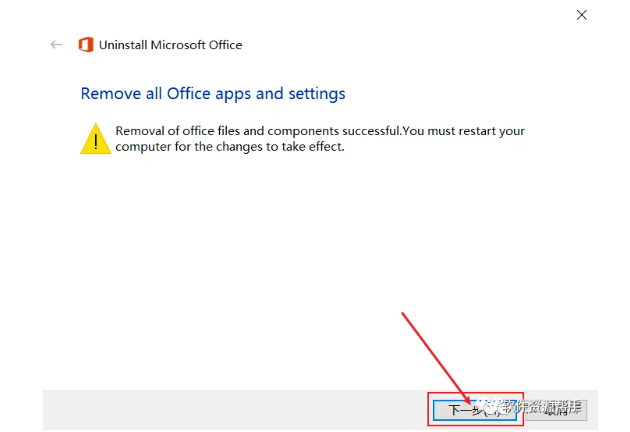Image resolution: width=630 pixels, height=432 pixels.
Task: Click the back arrow in the header
Action: point(56,45)
